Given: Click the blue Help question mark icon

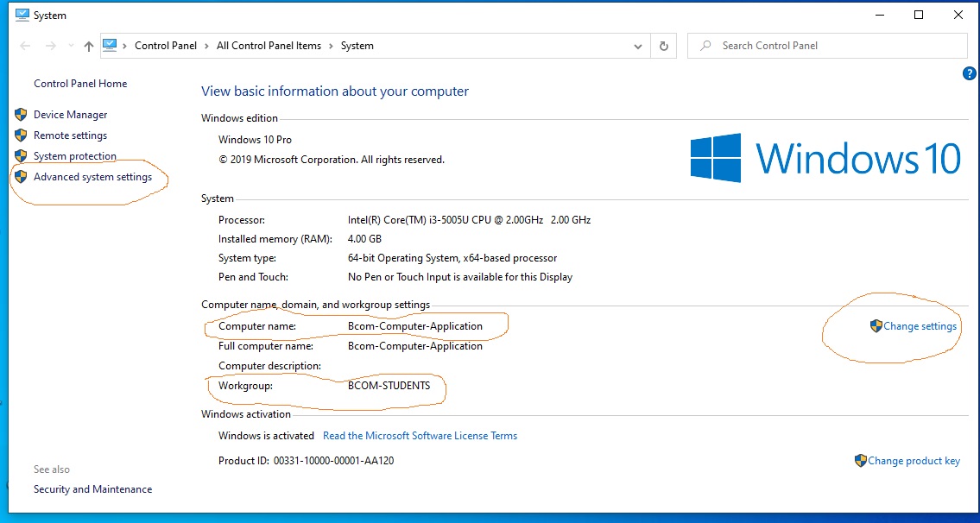Looking at the screenshot, I should tap(969, 73).
